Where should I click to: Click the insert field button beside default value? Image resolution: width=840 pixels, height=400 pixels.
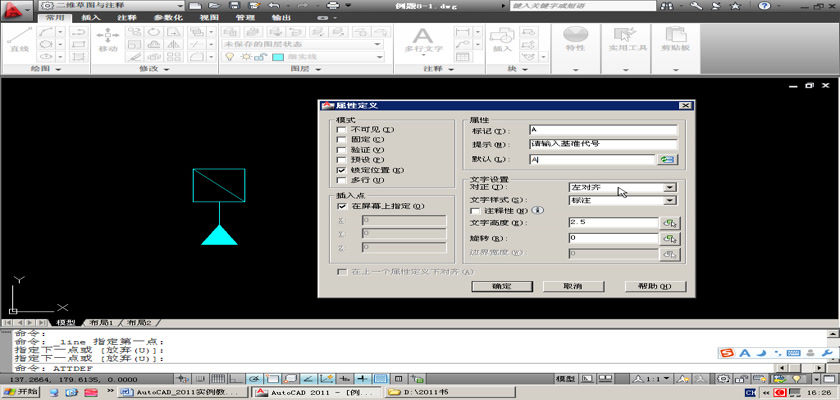(x=668, y=160)
